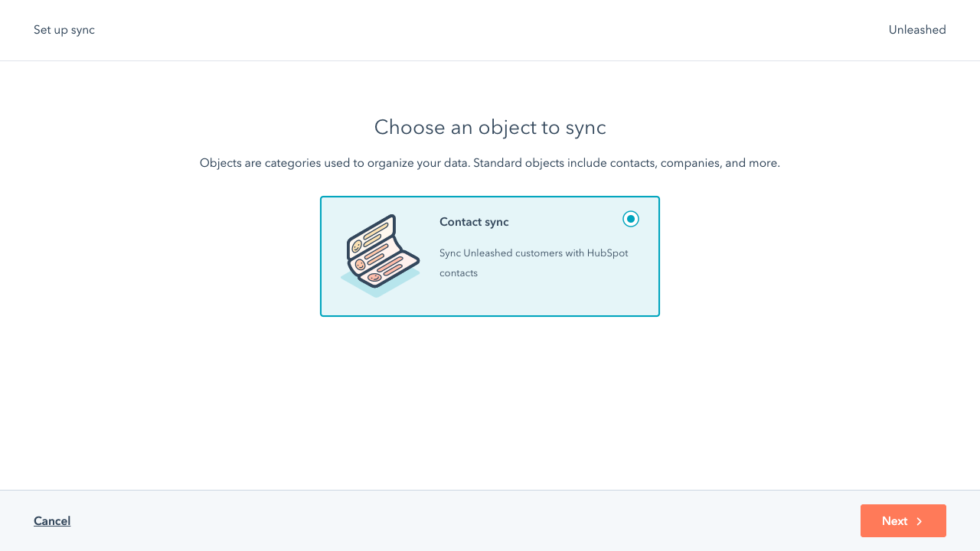Click the contact card illustration icon

[380, 254]
